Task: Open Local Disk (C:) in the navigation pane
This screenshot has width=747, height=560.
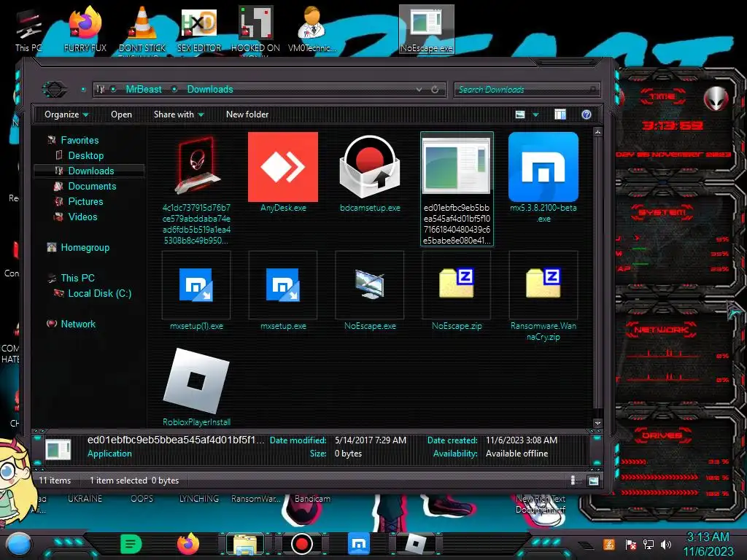Action: pos(99,293)
